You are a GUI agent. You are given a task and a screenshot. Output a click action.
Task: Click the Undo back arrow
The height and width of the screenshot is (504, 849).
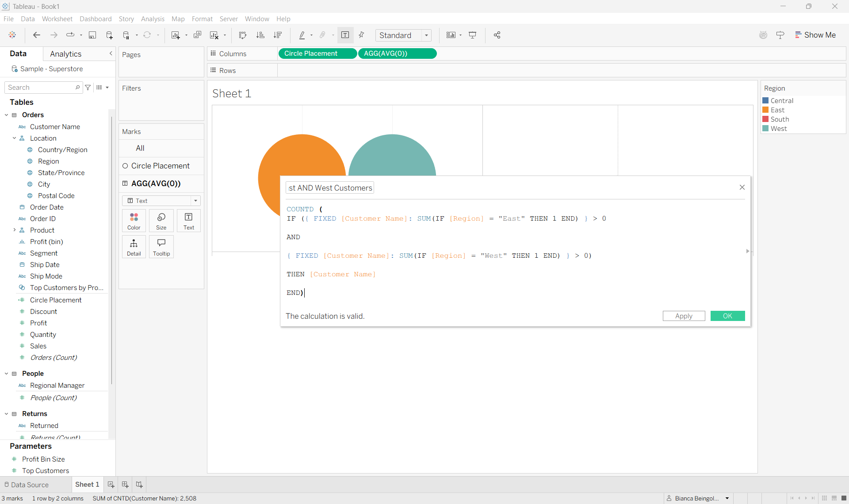pyautogui.click(x=37, y=35)
